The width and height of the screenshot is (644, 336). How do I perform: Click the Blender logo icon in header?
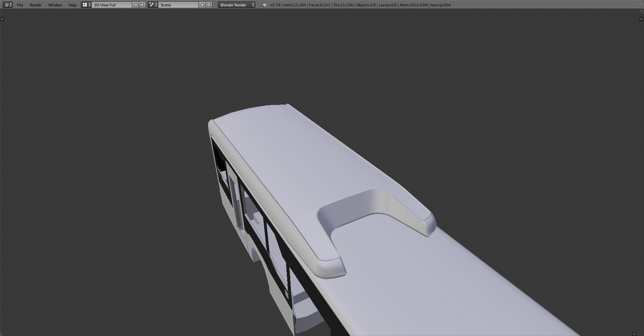pyautogui.click(x=264, y=5)
